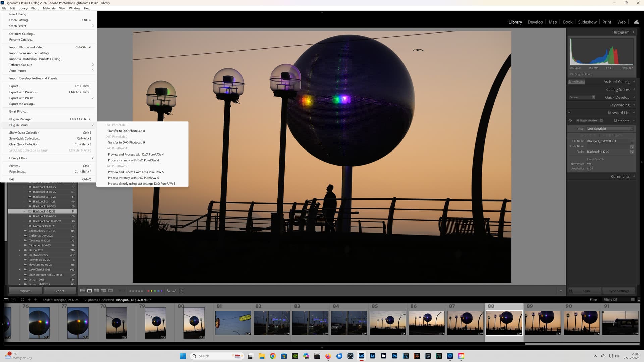Toggle the metadata eye icon
This screenshot has height=362, width=644.
pyautogui.click(x=570, y=121)
